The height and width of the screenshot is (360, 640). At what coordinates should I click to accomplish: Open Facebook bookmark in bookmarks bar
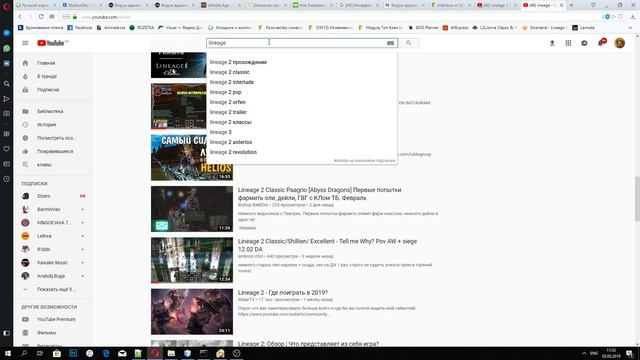[80, 28]
